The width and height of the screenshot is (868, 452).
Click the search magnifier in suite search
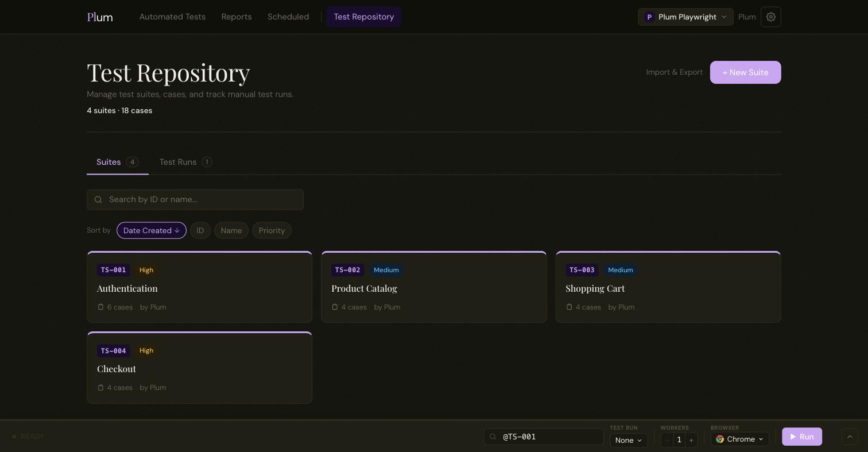[98, 199]
